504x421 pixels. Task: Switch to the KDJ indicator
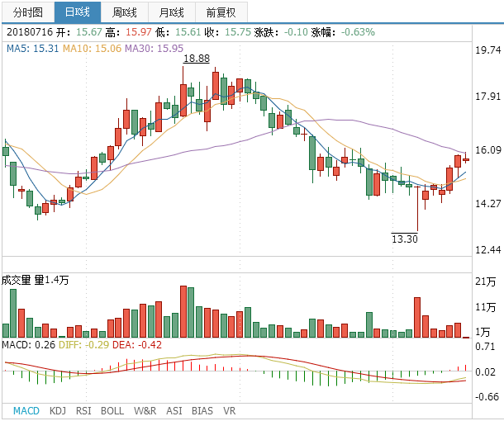point(58,411)
